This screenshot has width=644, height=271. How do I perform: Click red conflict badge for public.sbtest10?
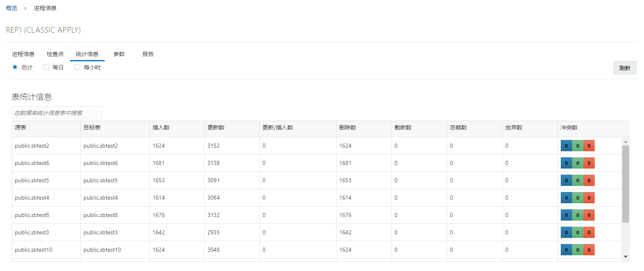(589, 250)
